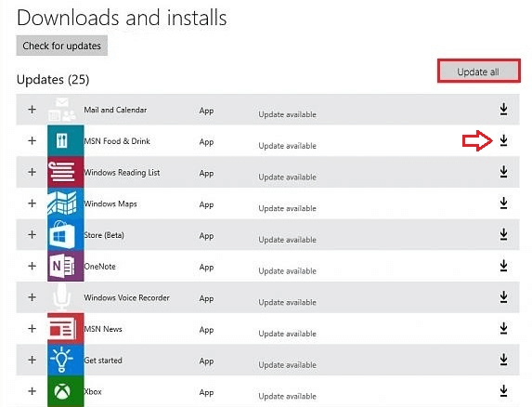This screenshot has width=532, height=407.
Task: Expand the MSN News row
Action: [x=32, y=328]
